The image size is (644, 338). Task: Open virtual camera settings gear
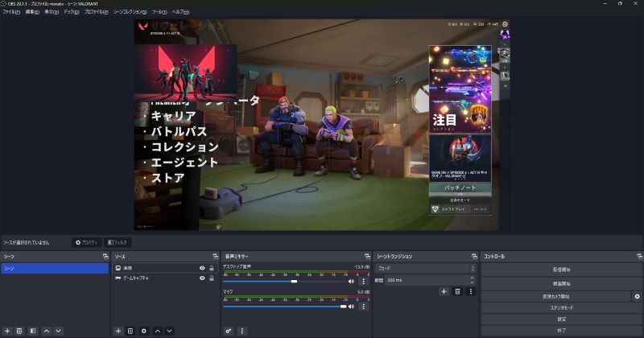pos(637,296)
